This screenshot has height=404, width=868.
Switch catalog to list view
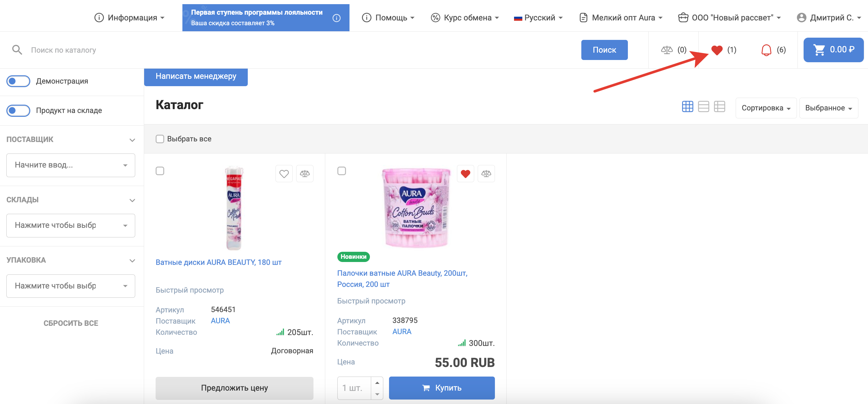pyautogui.click(x=703, y=107)
